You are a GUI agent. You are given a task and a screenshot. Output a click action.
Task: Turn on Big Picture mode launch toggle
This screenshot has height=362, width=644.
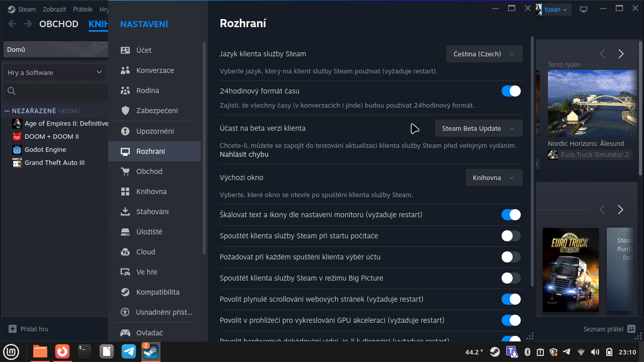(x=511, y=278)
